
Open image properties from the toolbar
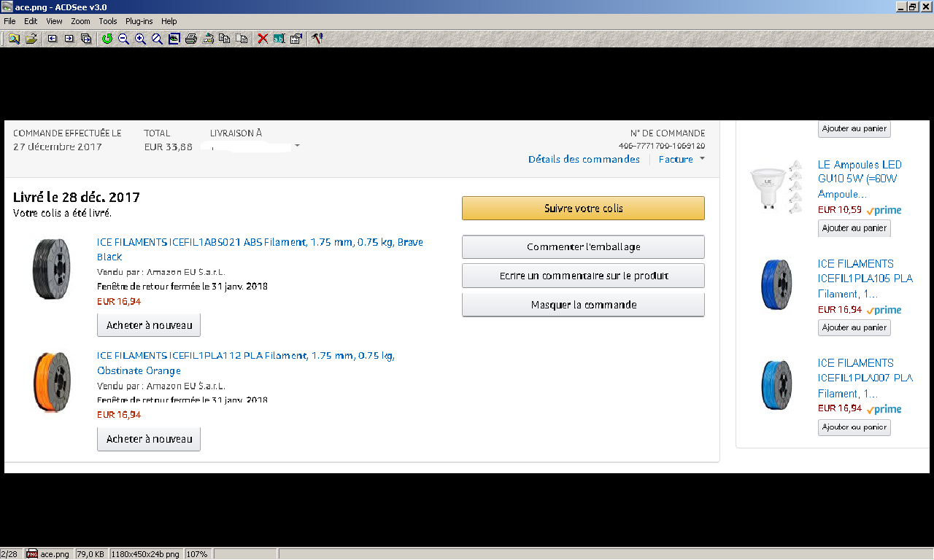click(296, 39)
